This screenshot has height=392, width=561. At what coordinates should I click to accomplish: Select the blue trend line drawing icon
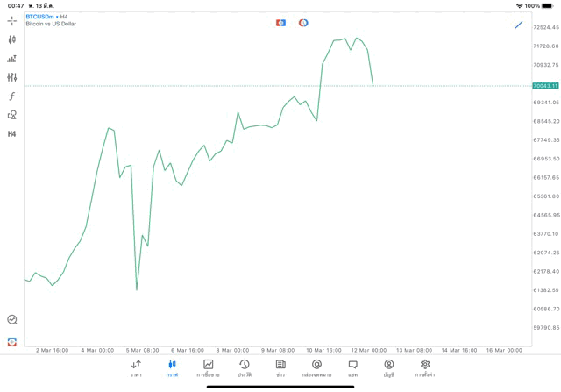tap(519, 25)
